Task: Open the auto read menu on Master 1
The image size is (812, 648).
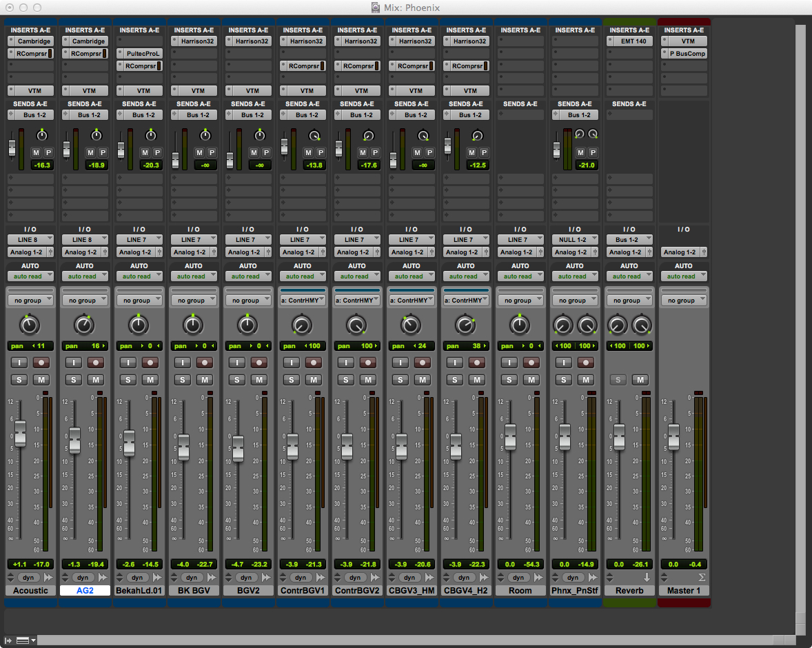Action: [684, 276]
